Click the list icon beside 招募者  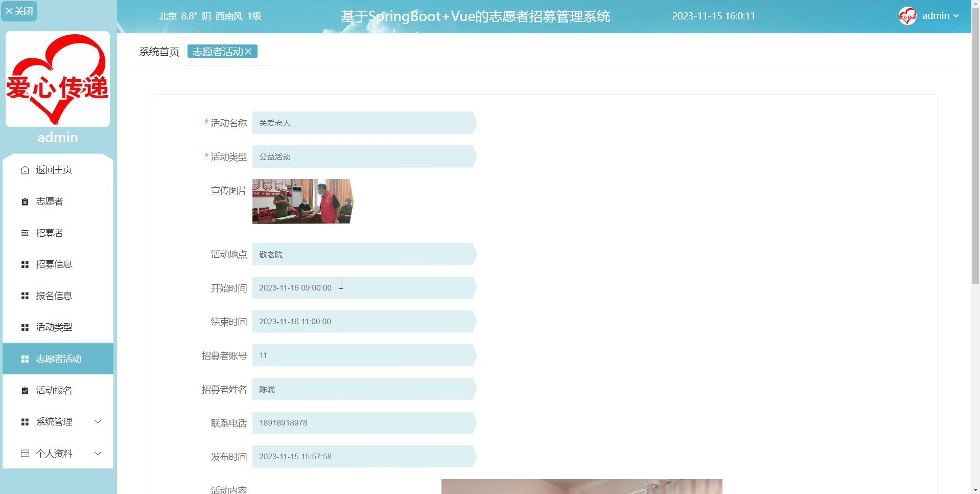25,233
